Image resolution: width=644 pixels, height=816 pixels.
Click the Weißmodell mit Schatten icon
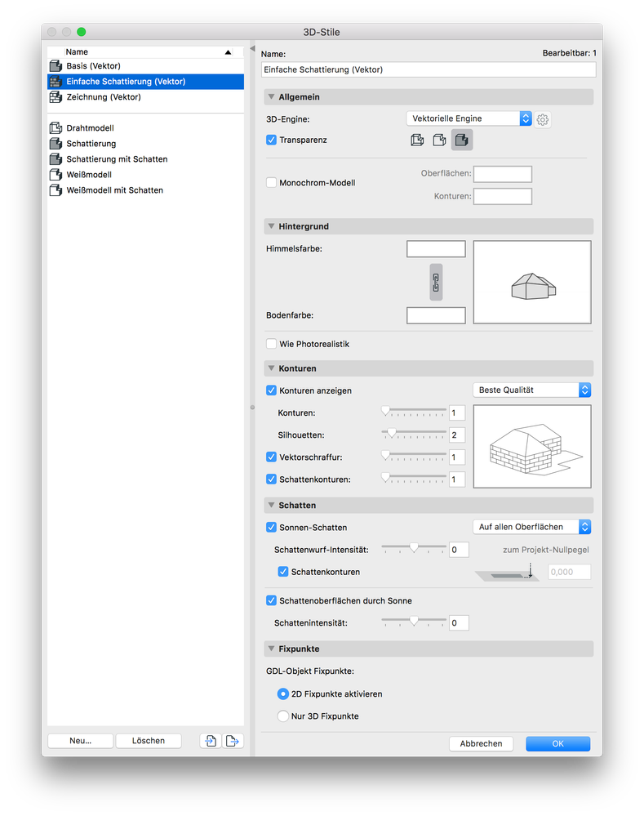[x=56, y=190]
